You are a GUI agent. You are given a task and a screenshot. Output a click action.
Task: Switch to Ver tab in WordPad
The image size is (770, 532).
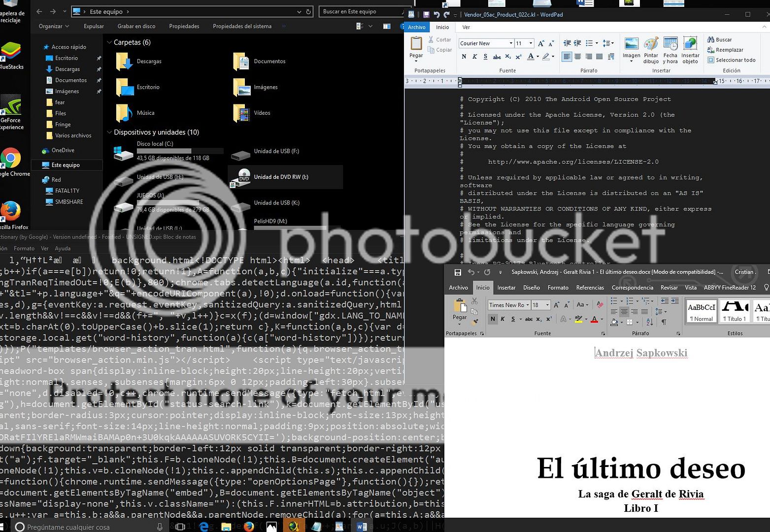[466, 27]
